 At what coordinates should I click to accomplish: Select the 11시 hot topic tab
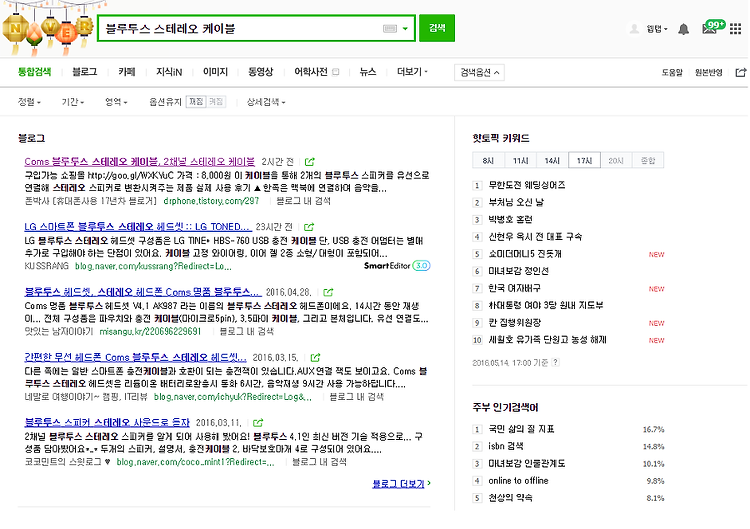click(520, 160)
